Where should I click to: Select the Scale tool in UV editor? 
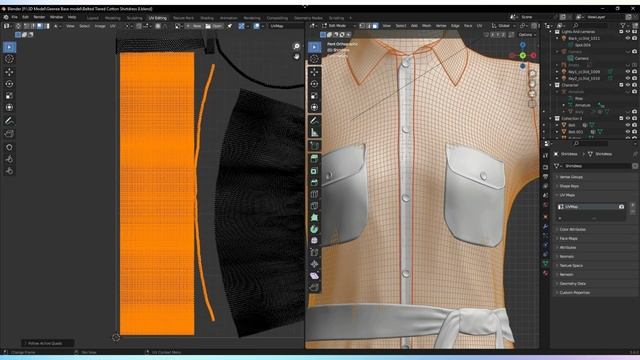[9, 96]
